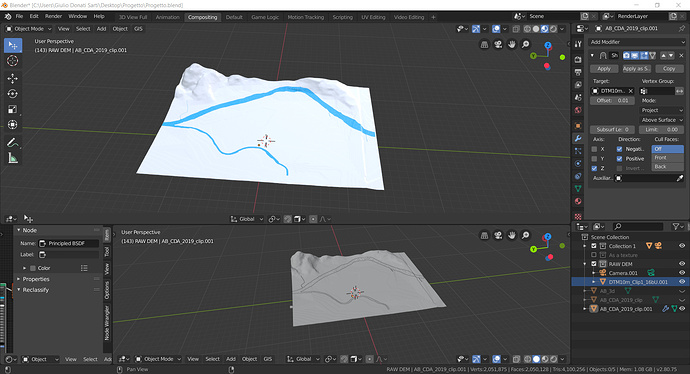Viewport: 690px width, 374px height.
Task: Open Object Mode dropdown in top viewport
Action: 29,29
